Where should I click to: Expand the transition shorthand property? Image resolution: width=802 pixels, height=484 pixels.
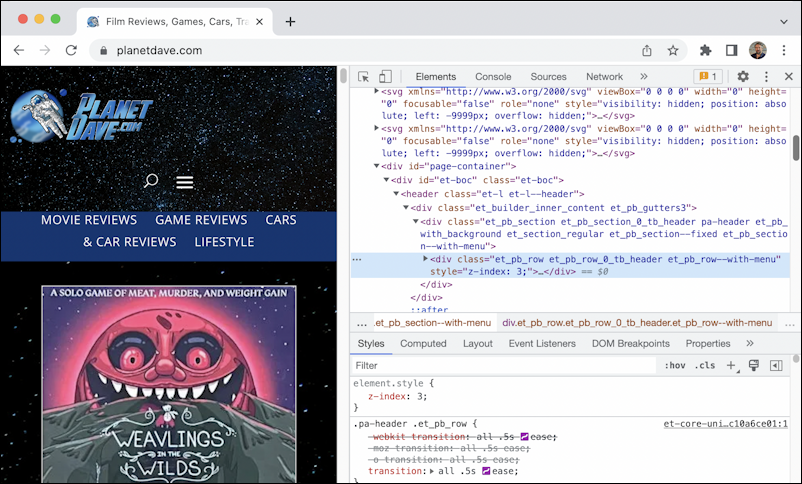pos(432,471)
